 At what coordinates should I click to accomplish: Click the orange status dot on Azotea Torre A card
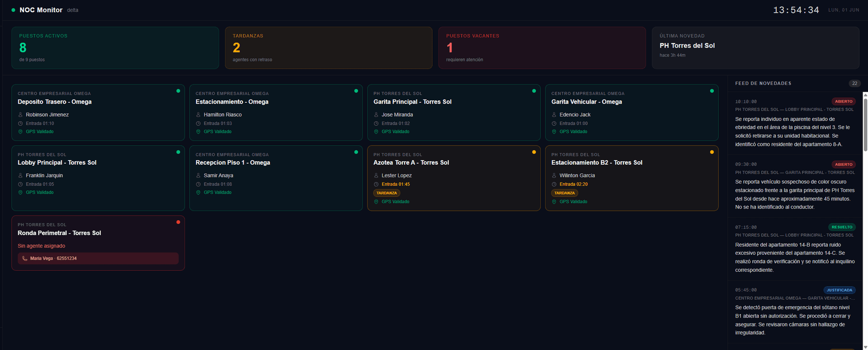534,152
